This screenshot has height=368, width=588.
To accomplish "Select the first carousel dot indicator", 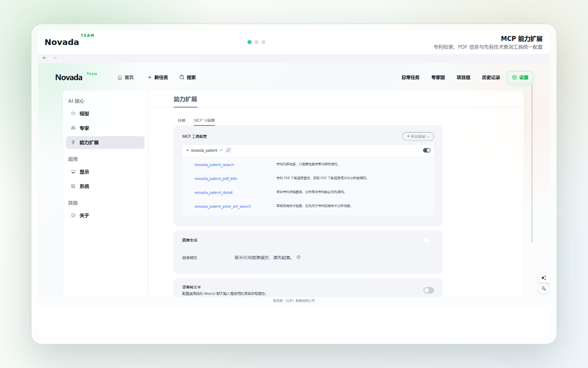I will click(249, 42).
